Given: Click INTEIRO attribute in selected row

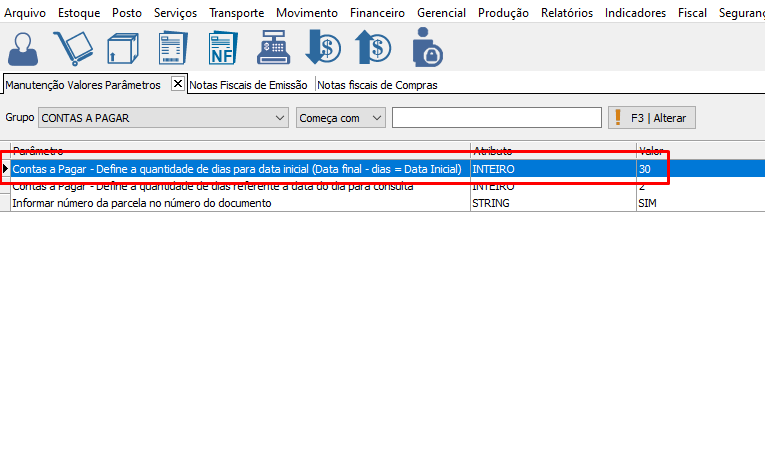Looking at the screenshot, I should click(x=553, y=169).
